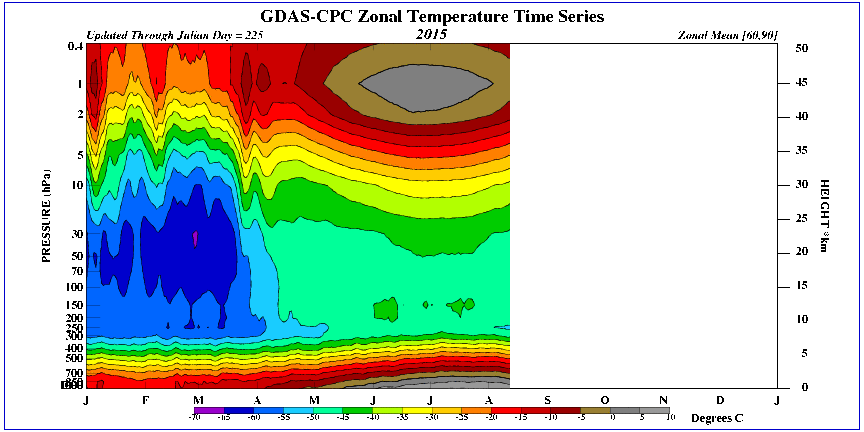The width and height of the screenshot is (864, 432).
Task: Click the chart title GDAS-CPC Zonal Temperature Time Series
Action: [431, 17]
